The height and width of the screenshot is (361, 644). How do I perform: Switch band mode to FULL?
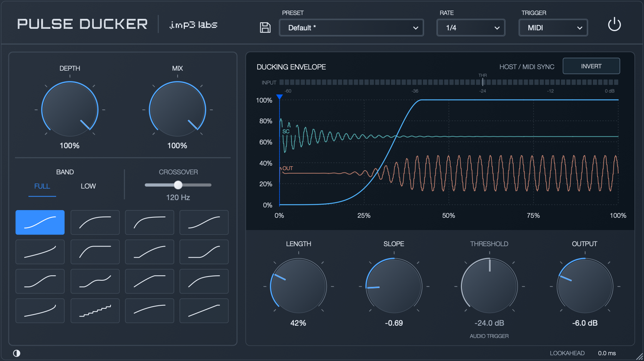coord(42,186)
